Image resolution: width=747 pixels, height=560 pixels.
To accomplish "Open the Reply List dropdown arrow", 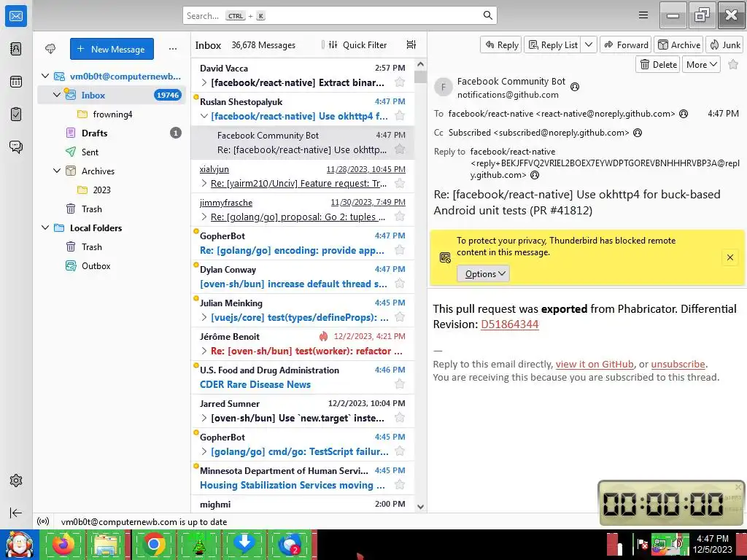I will (x=589, y=44).
